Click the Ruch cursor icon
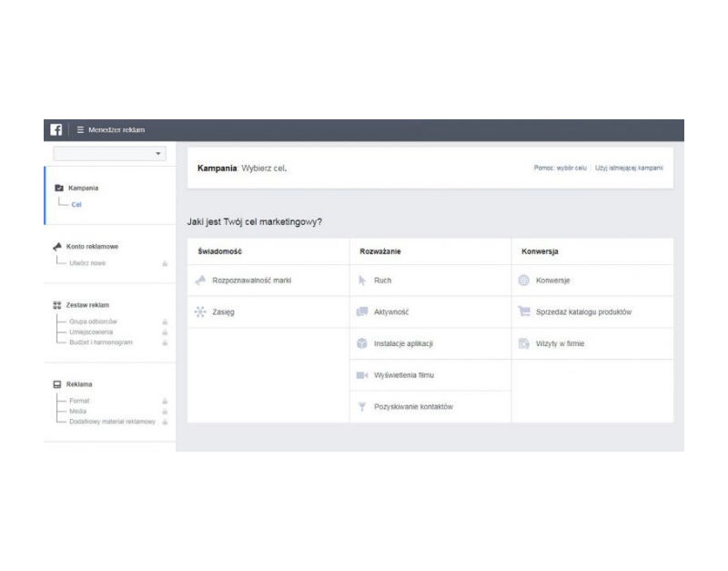728x571 pixels. pyautogui.click(x=362, y=280)
